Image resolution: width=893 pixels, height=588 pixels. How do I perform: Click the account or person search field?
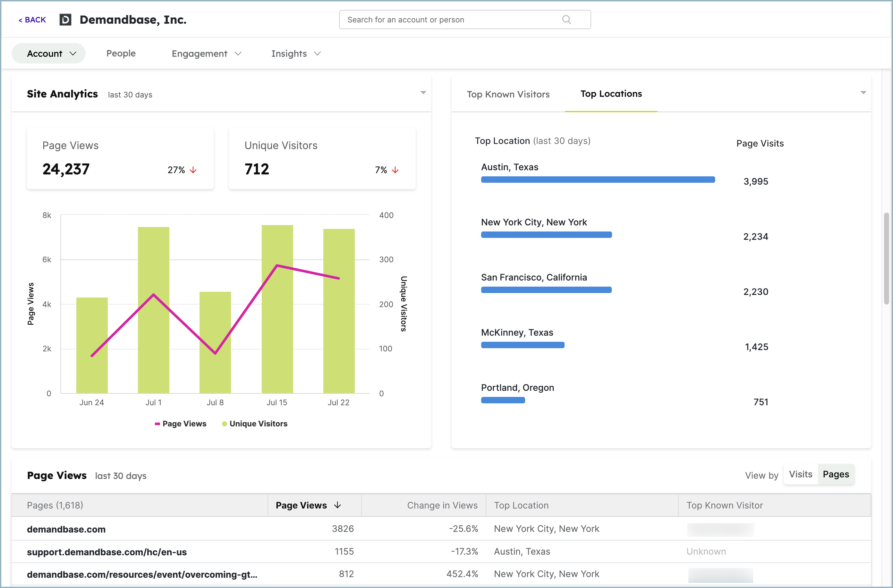tap(465, 20)
